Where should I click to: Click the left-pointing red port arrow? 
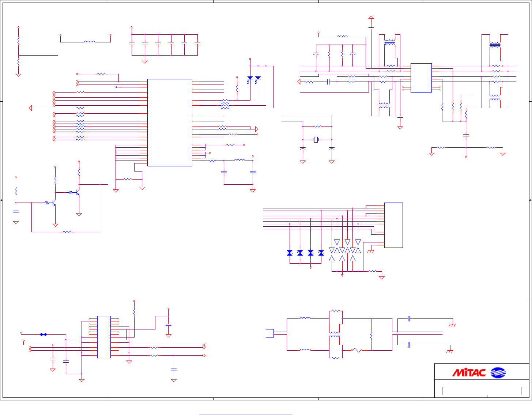coord(30,108)
